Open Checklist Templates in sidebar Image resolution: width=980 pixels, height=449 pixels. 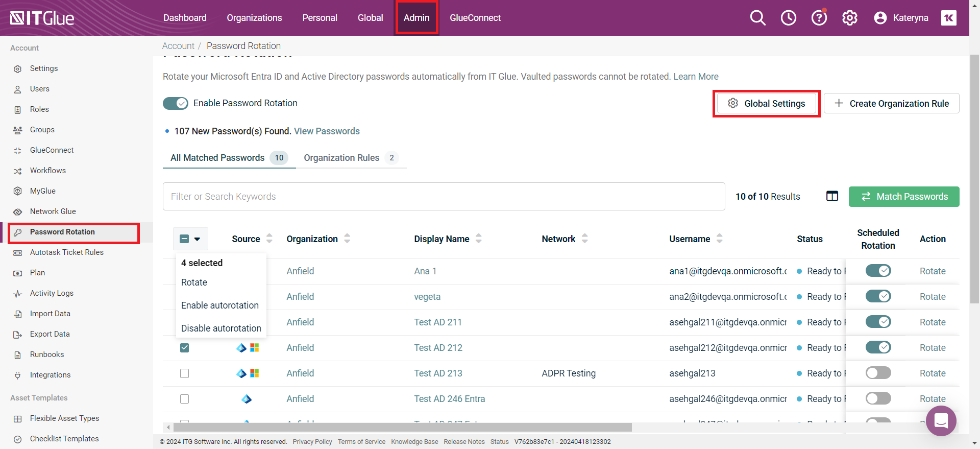(x=64, y=439)
